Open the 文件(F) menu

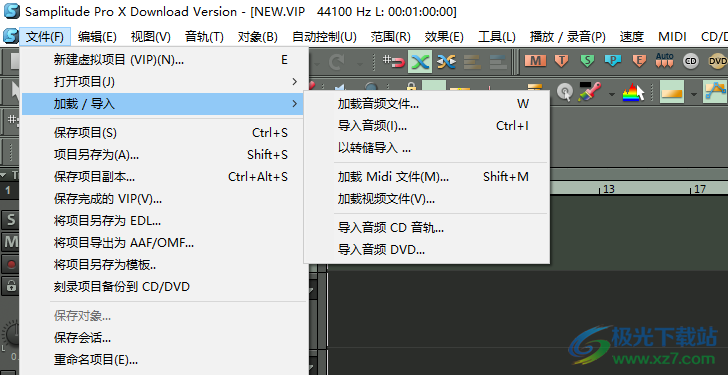(45, 36)
